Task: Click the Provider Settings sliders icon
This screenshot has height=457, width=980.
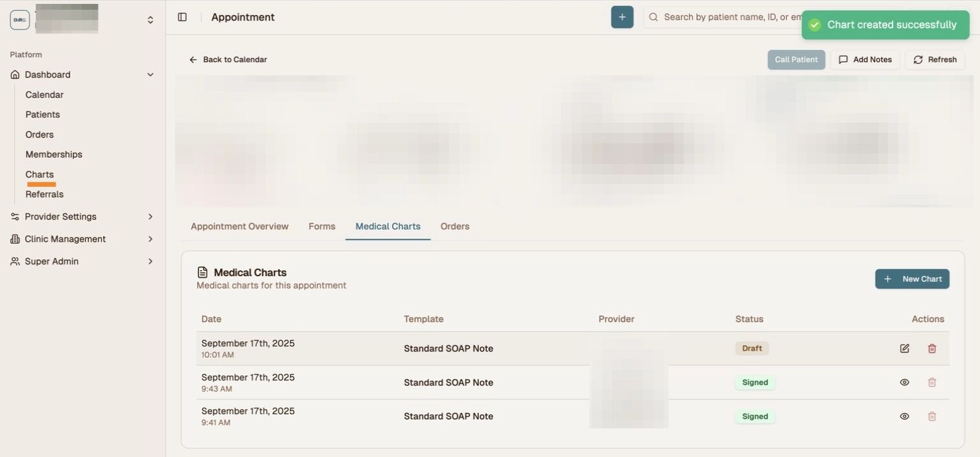Action: point(15,217)
